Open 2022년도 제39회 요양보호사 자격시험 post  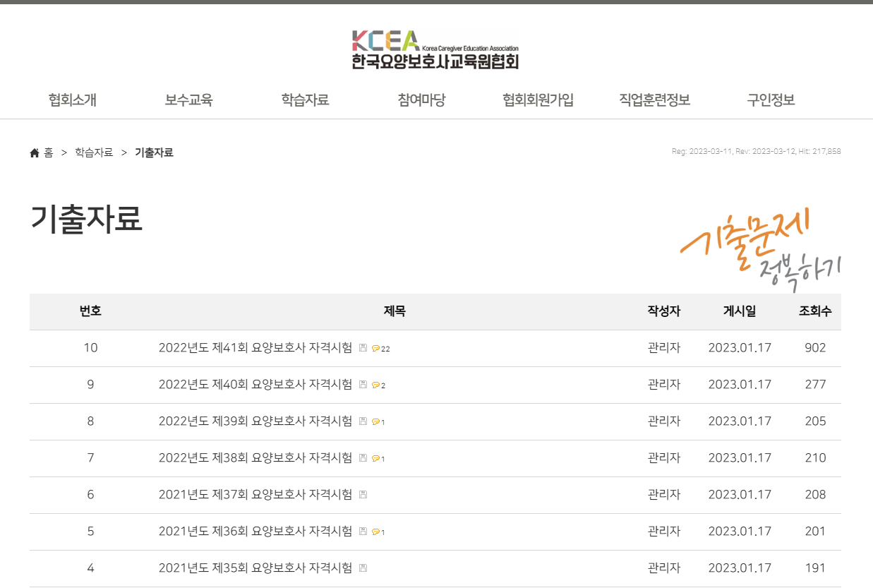[255, 421]
